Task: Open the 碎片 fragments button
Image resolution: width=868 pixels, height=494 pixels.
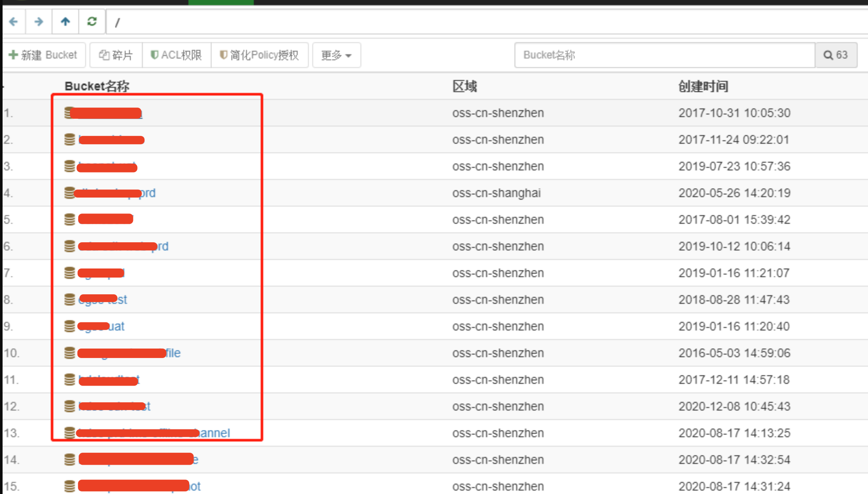Action: click(116, 55)
